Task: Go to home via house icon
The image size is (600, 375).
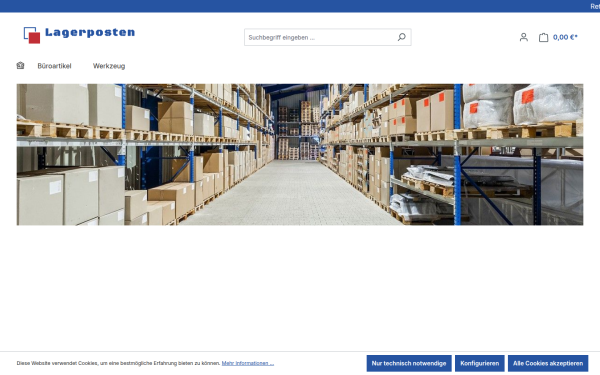Action: coord(20,65)
